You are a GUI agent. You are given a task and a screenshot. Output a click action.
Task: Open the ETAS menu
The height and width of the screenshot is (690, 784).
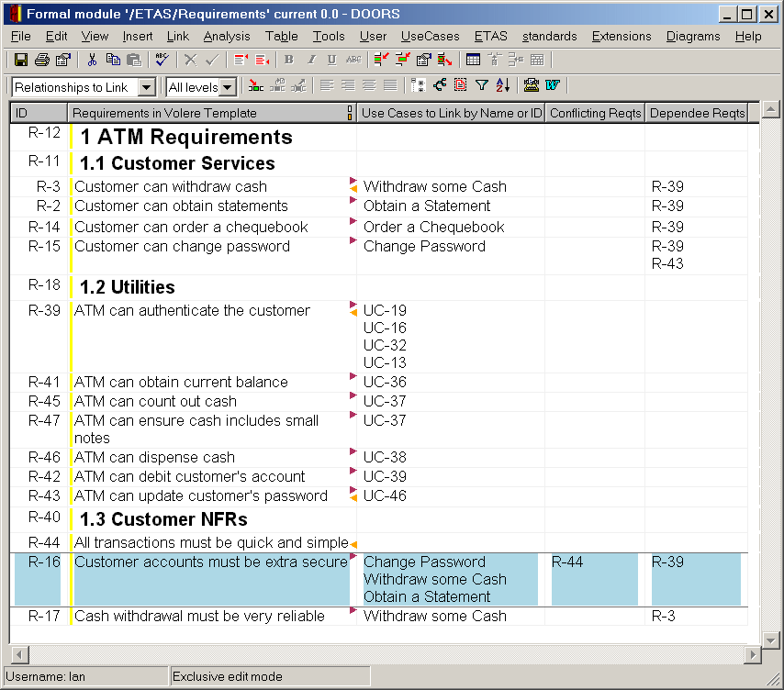pos(490,37)
